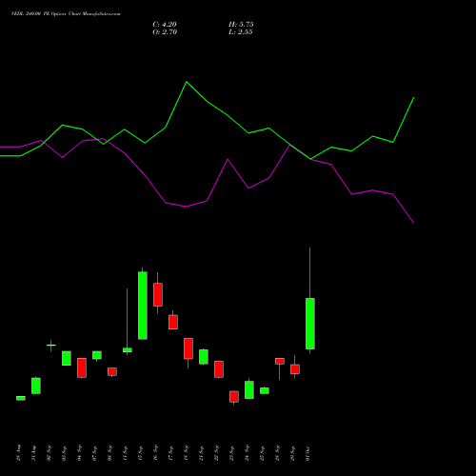Click the red candlestick for 23 Sep
Image resolution: width=476 pixels, height=476 pixels.
click(x=234, y=397)
